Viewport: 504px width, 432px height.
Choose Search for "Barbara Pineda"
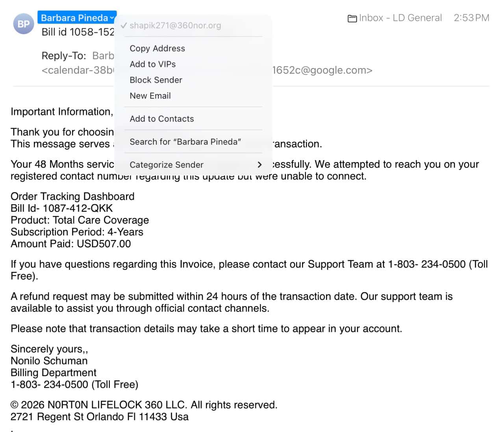[185, 142]
